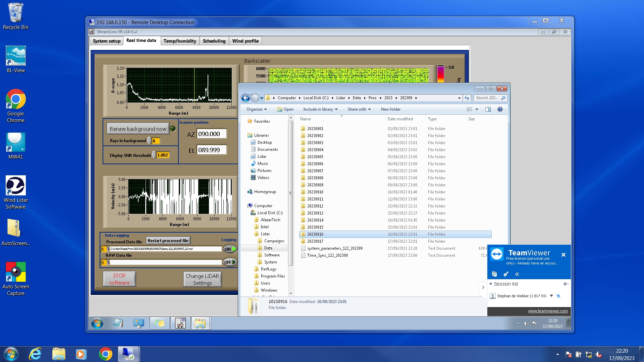Open the Organize dropdown menu
The height and width of the screenshot is (362, 644).
point(256,109)
